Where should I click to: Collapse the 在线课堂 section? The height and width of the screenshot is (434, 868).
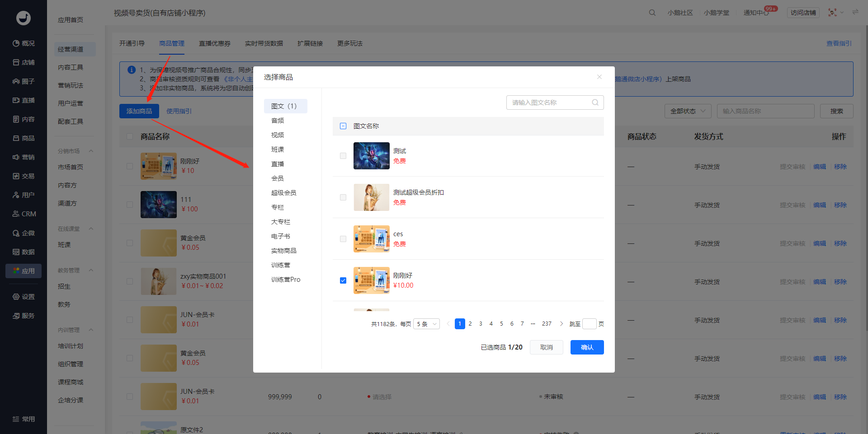click(x=91, y=229)
